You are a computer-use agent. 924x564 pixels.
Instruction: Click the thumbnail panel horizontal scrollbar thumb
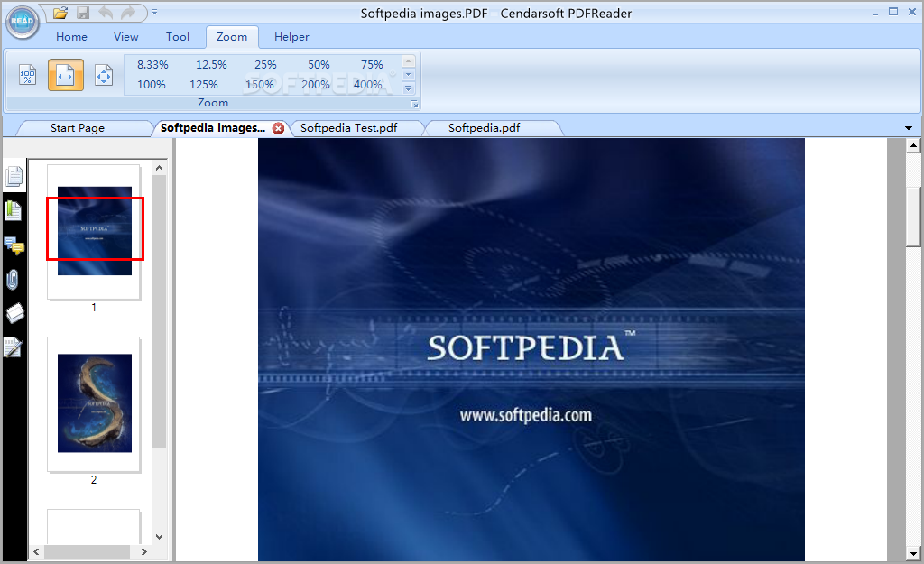[x=88, y=551]
